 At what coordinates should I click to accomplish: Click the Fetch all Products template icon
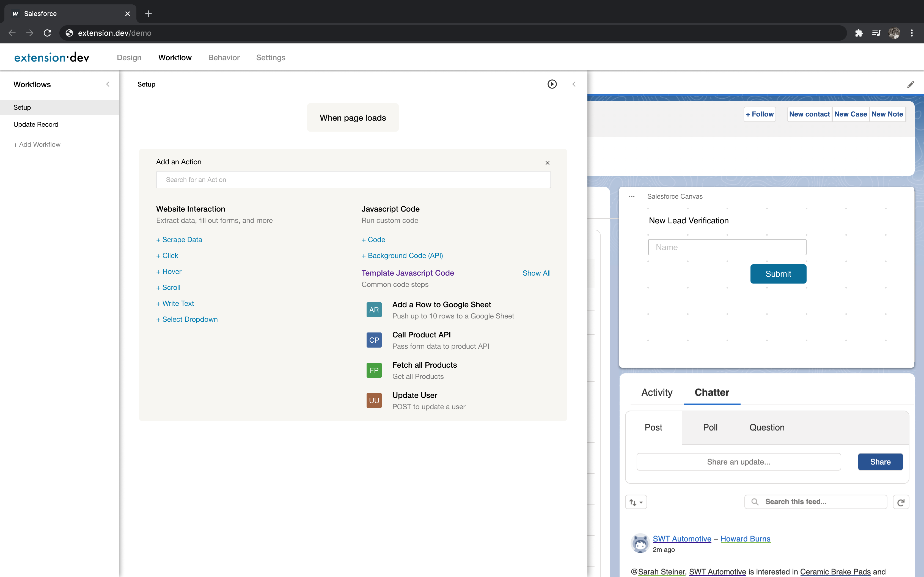coord(374,370)
